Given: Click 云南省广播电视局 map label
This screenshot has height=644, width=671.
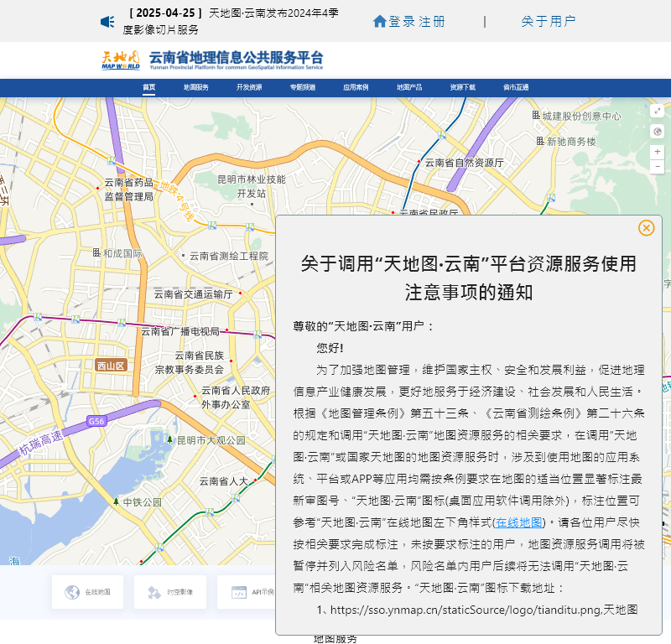Looking at the screenshot, I should pyautogui.click(x=180, y=331).
